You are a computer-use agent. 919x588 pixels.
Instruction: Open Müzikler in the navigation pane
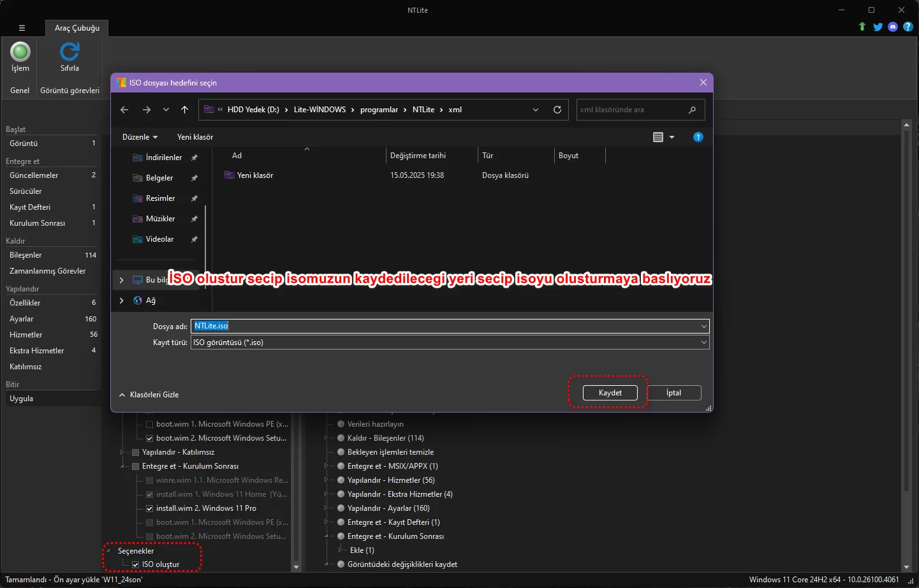pyautogui.click(x=160, y=219)
